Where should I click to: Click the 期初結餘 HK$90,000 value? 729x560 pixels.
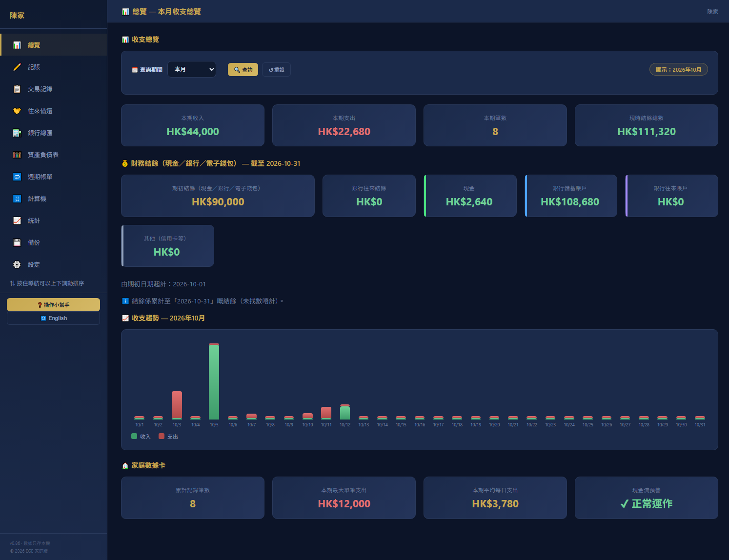[x=218, y=202]
